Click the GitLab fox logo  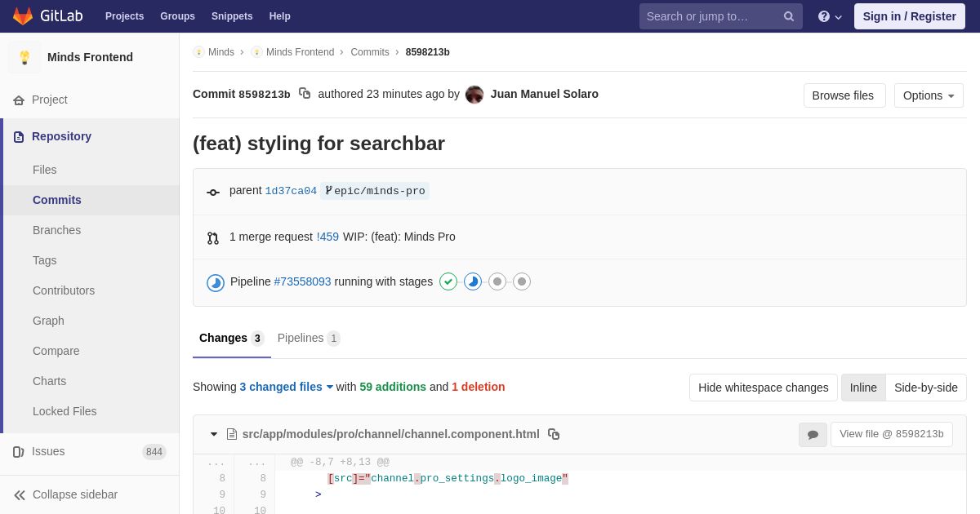click(23, 16)
